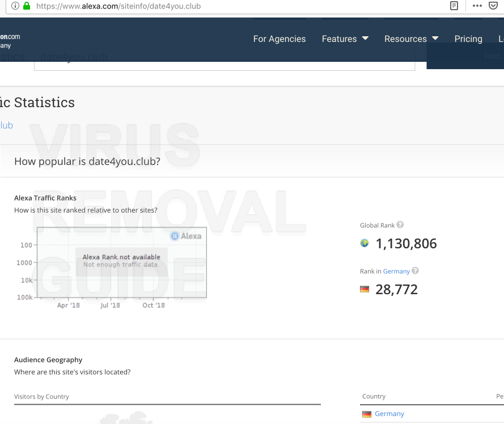Click 'How popular is date4you.club?' heading
504x424 pixels.
click(x=87, y=162)
